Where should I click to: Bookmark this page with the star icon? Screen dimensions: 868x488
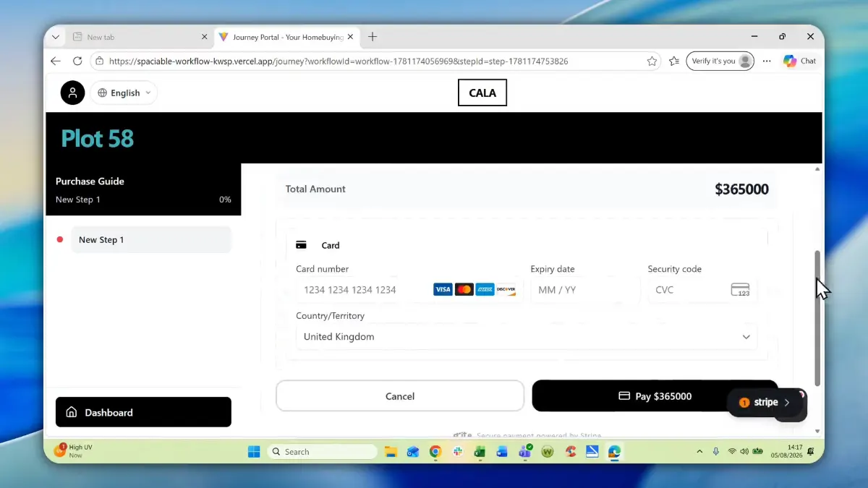point(652,61)
